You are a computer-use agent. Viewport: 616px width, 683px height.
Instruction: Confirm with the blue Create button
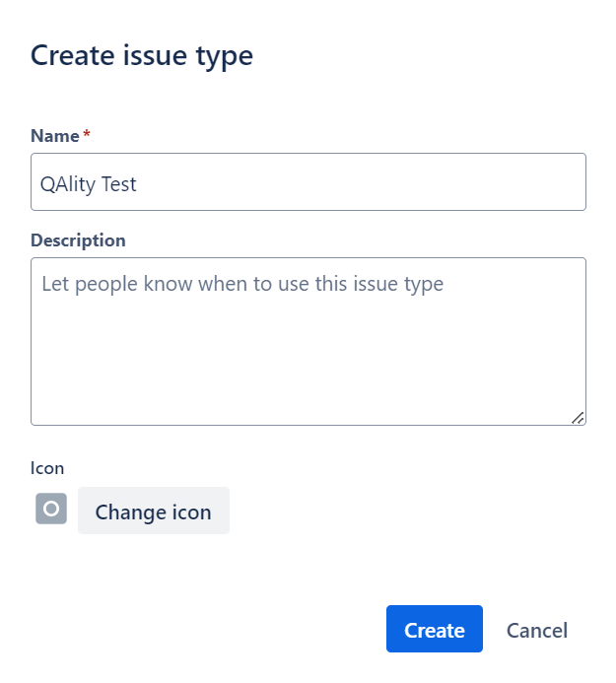[435, 629]
